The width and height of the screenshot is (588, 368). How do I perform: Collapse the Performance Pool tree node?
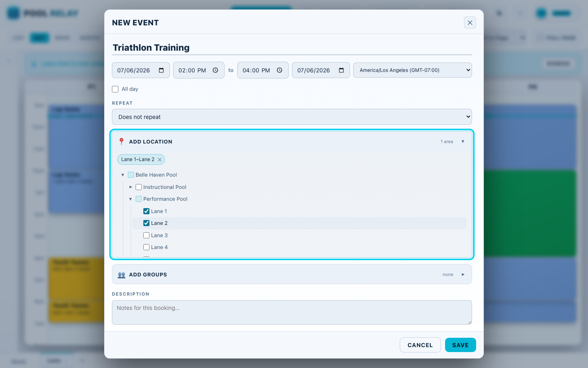[x=131, y=199]
